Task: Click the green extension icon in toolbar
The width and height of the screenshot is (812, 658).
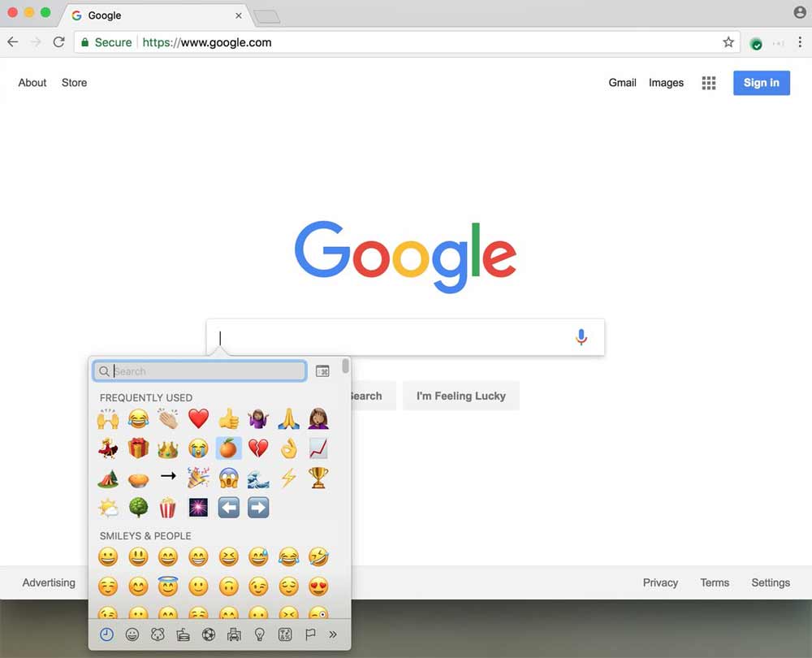Action: (x=756, y=44)
